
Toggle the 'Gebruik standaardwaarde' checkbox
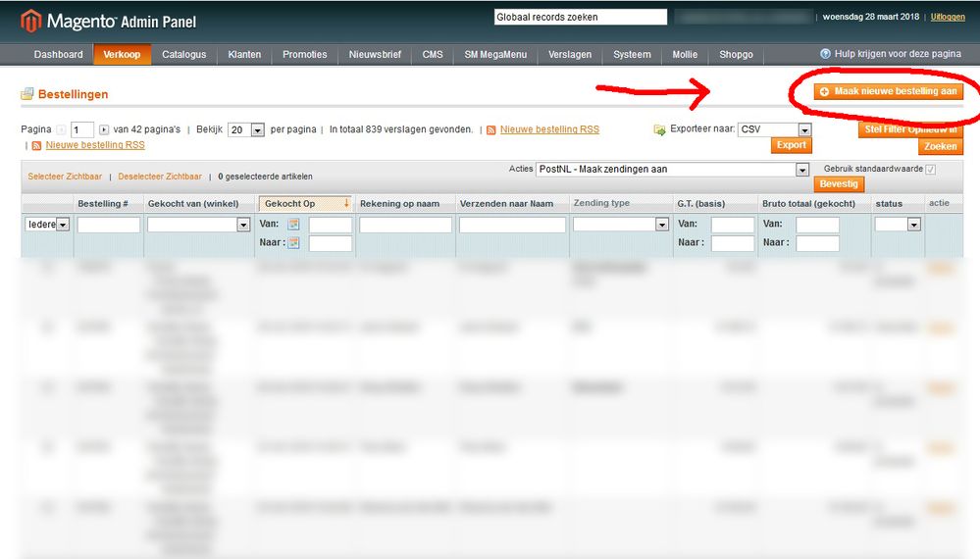point(930,170)
